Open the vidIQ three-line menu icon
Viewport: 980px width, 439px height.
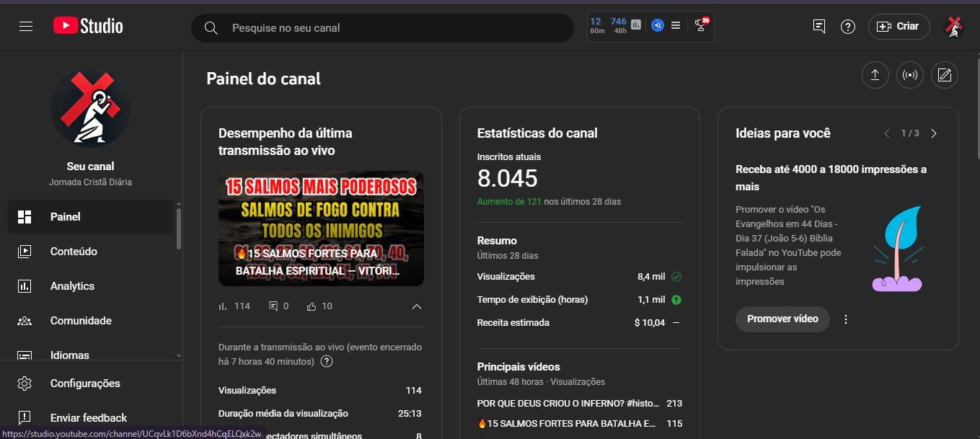(676, 25)
